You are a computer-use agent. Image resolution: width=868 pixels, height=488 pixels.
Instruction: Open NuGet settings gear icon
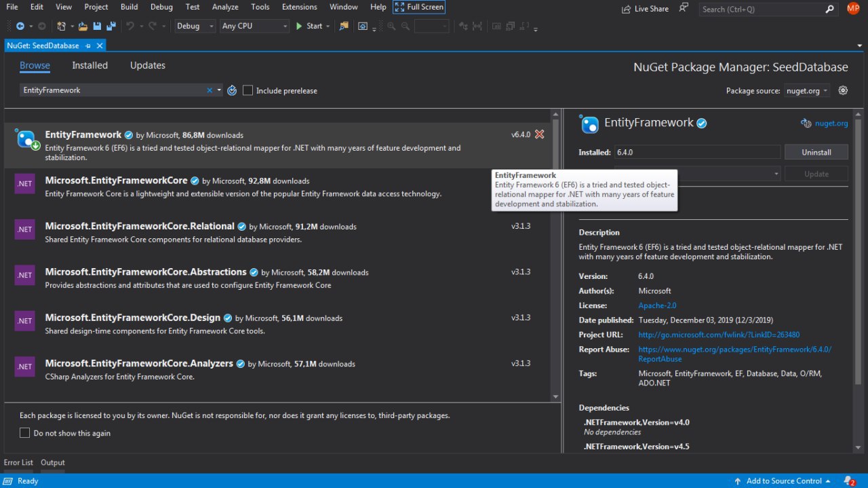(x=843, y=90)
